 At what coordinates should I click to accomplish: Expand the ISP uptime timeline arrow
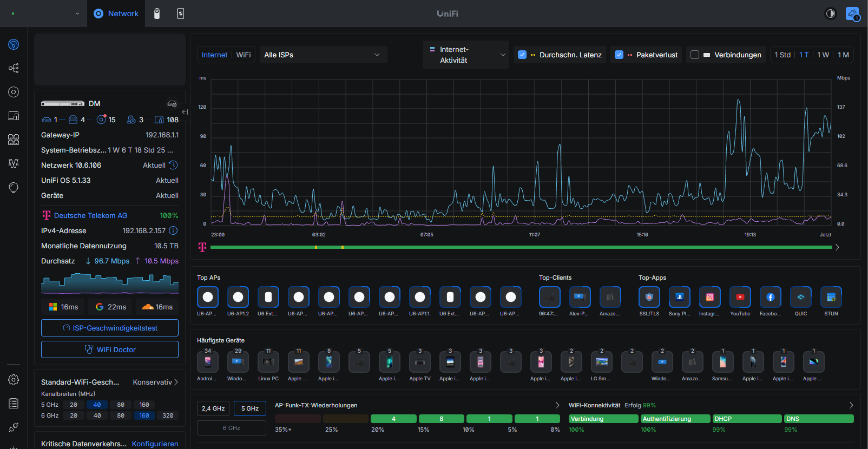pyautogui.click(x=837, y=247)
